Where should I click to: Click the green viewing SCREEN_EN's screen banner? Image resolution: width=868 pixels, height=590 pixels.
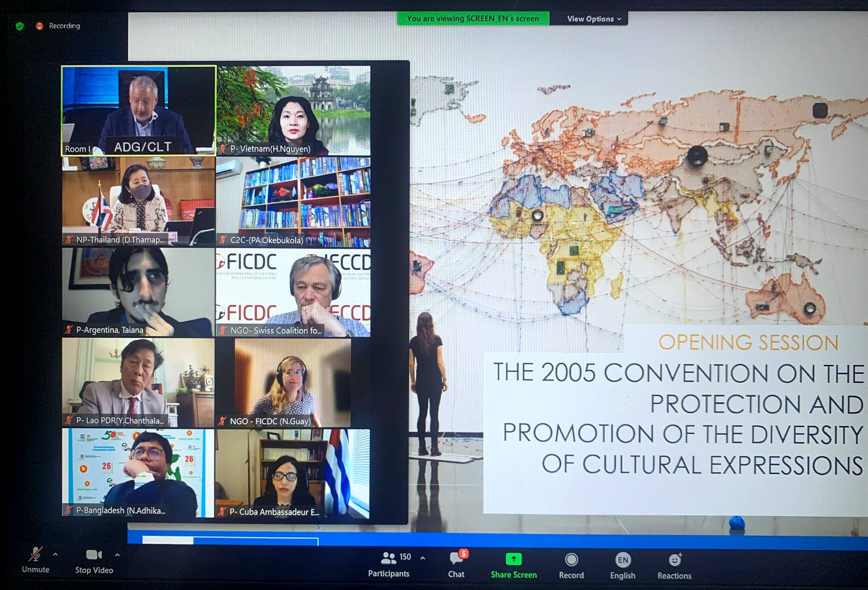click(473, 19)
